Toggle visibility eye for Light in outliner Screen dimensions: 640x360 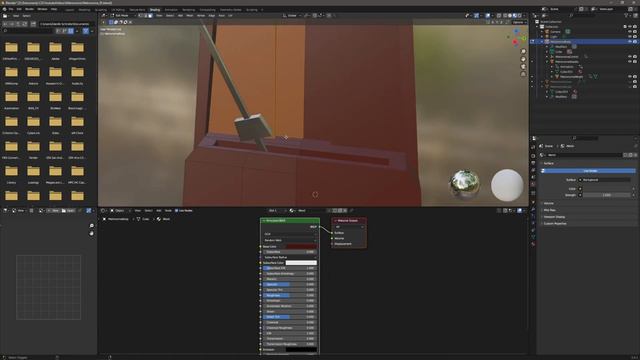point(630,36)
